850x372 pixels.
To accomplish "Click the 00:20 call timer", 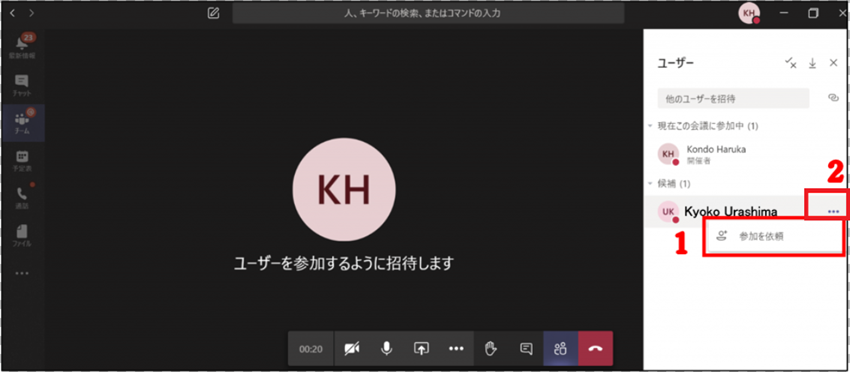I will [311, 349].
